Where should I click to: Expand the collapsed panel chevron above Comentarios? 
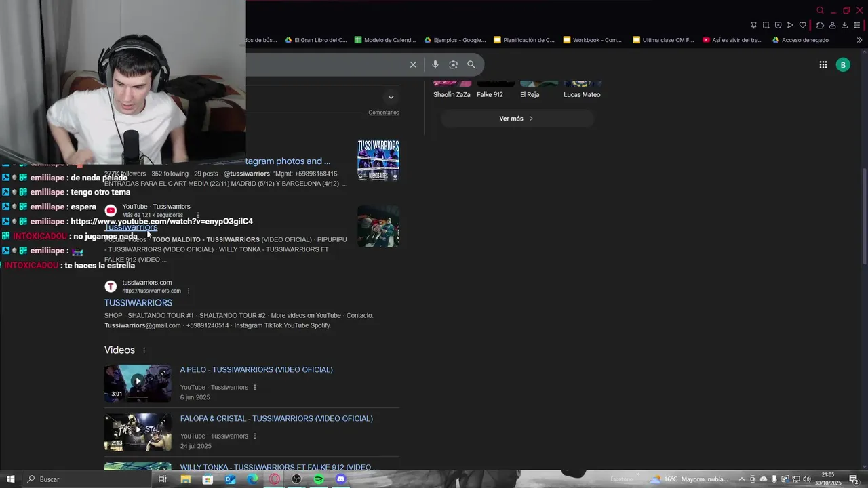pyautogui.click(x=391, y=97)
